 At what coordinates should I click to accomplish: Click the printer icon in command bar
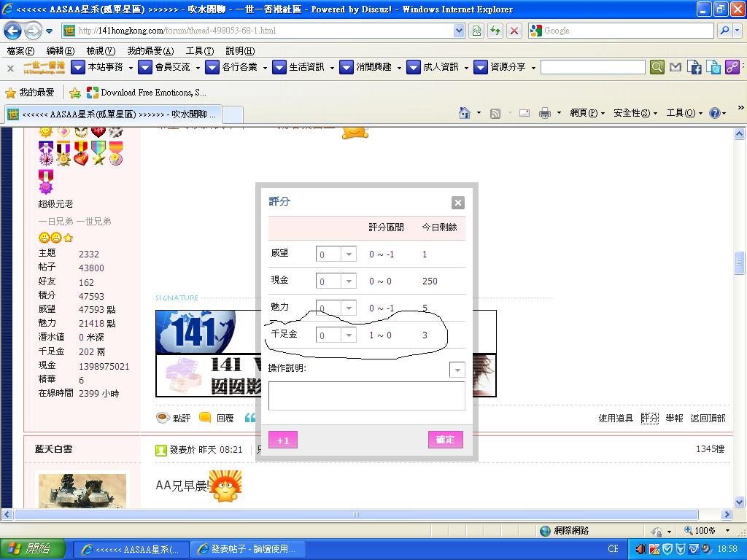[x=544, y=113]
